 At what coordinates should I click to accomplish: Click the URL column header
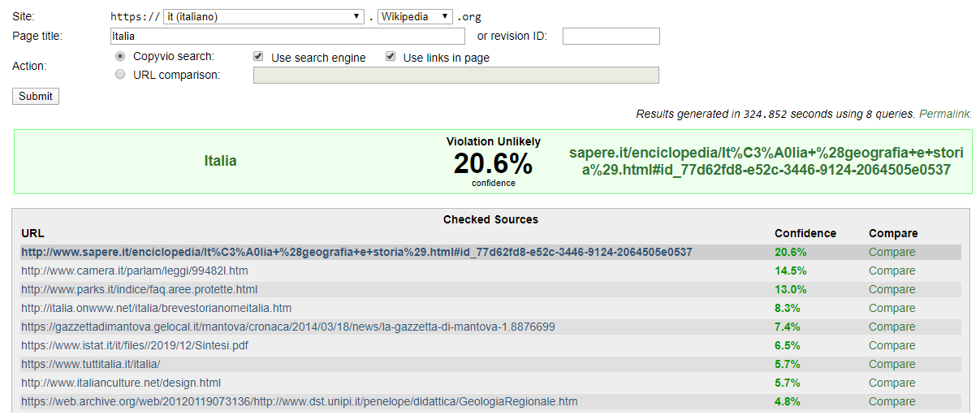tap(32, 233)
